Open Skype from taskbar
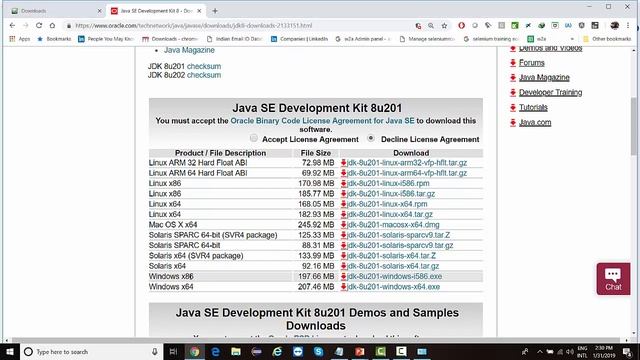This screenshot has height=360, width=640. (x=318, y=351)
